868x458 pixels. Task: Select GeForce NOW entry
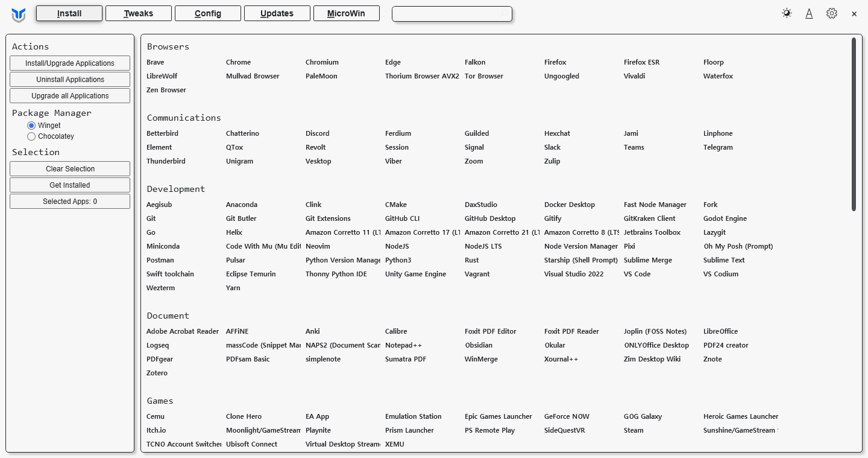(x=567, y=416)
